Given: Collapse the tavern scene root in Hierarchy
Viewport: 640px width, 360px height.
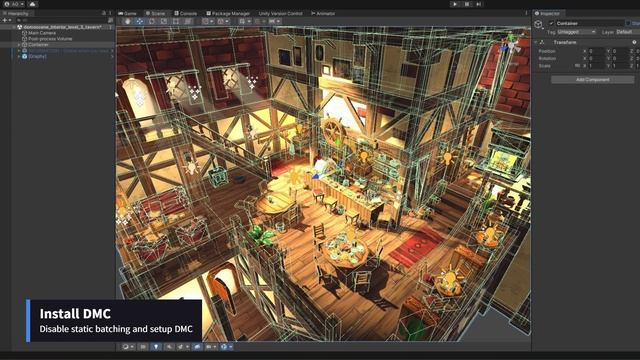Looking at the screenshot, I should click(14, 27).
